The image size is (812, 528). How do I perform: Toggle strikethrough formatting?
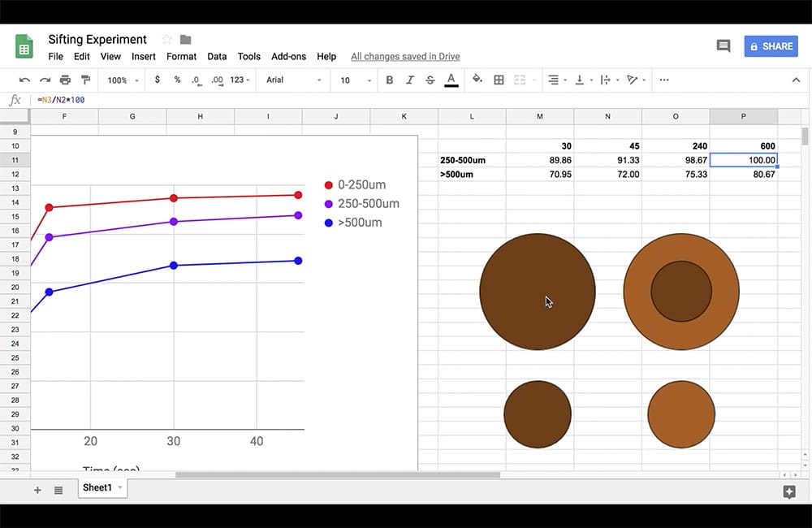tap(430, 80)
